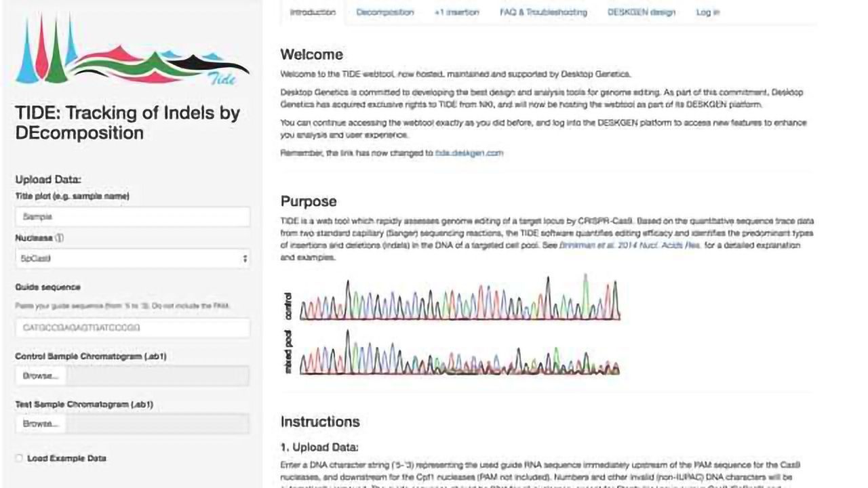
Task: Click the control chromatogram image
Action: tap(451, 297)
